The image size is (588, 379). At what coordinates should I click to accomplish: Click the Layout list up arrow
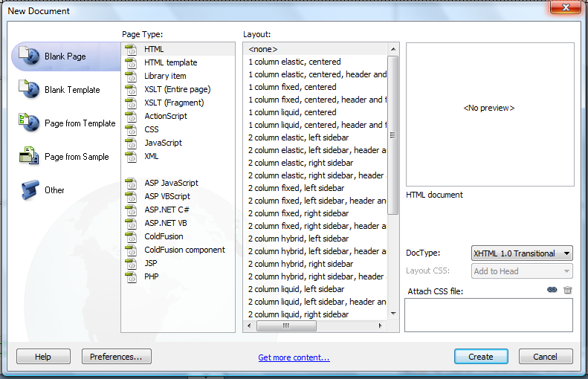(x=393, y=49)
